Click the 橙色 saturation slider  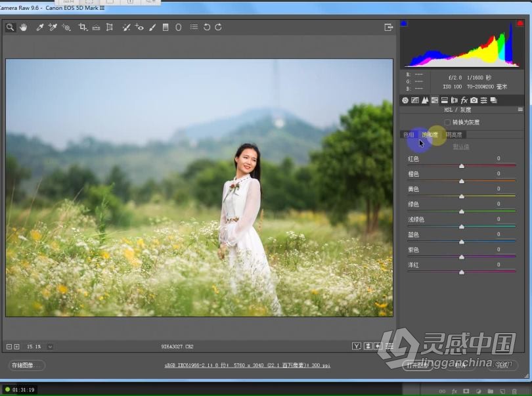pos(462,181)
